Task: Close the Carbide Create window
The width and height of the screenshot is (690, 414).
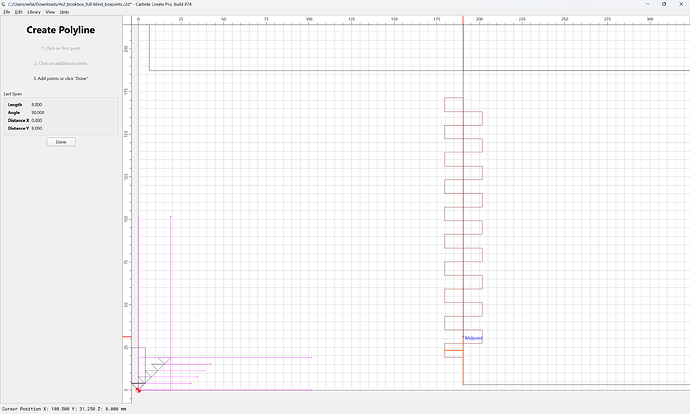Action: tap(681, 4)
